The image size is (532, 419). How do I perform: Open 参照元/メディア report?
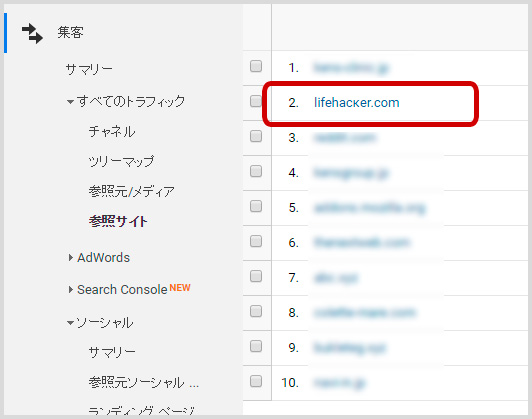click(131, 191)
